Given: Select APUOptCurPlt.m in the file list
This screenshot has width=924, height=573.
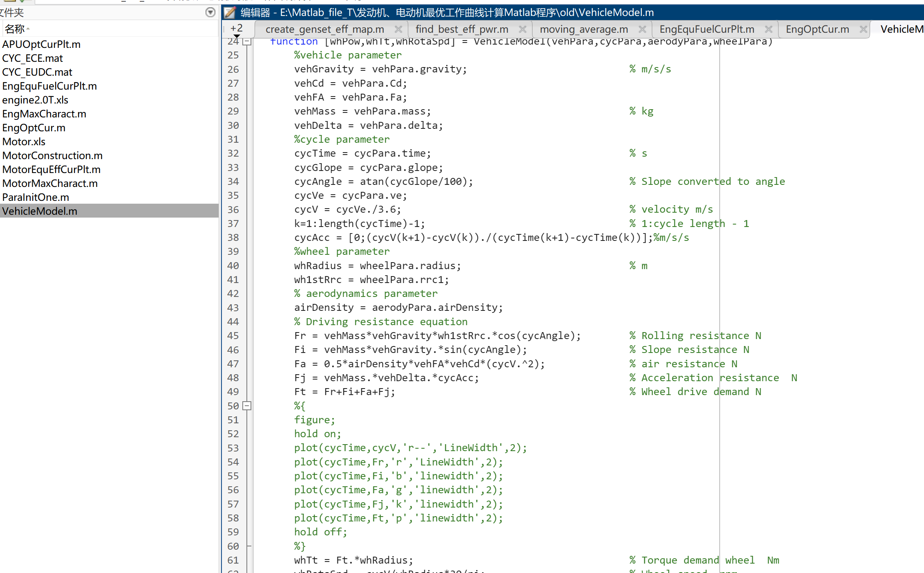Looking at the screenshot, I should 41,44.
